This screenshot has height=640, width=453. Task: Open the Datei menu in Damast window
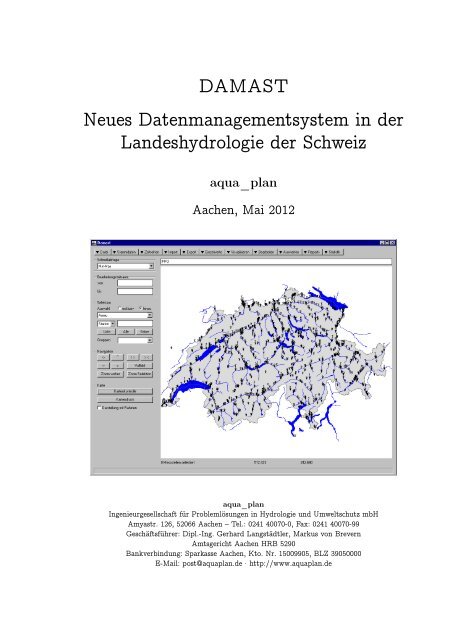pyautogui.click(x=103, y=252)
